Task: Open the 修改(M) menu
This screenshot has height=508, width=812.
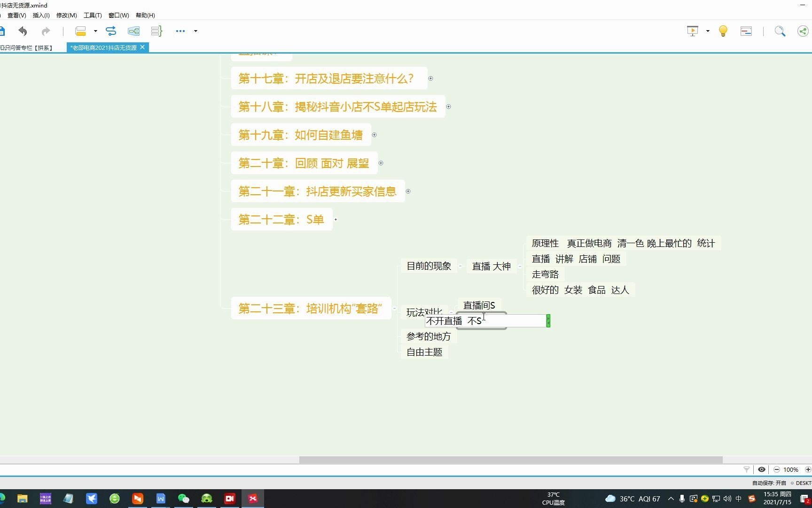Action: pyautogui.click(x=66, y=15)
